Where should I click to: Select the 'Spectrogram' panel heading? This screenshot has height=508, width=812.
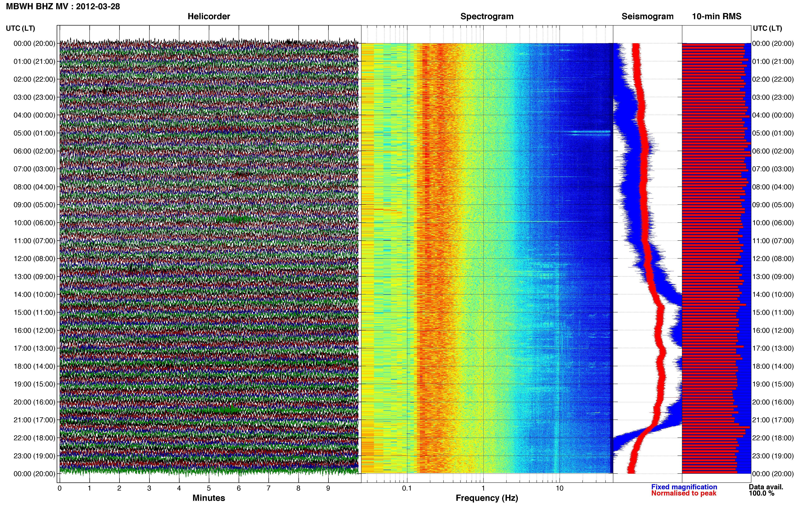point(487,16)
